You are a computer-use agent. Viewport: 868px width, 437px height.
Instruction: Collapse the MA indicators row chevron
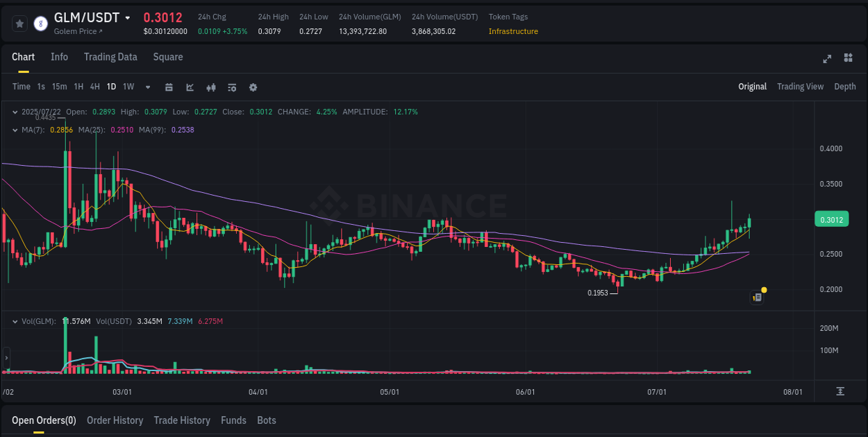pos(15,130)
